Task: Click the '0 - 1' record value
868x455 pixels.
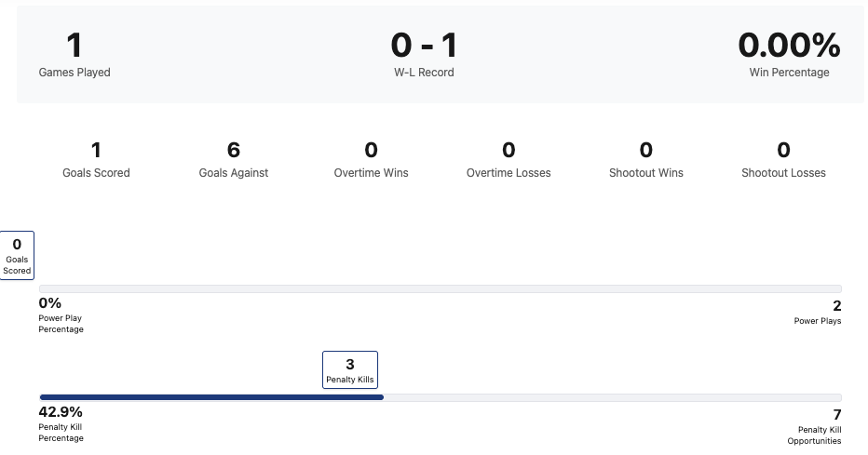Action: coord(424,45)
